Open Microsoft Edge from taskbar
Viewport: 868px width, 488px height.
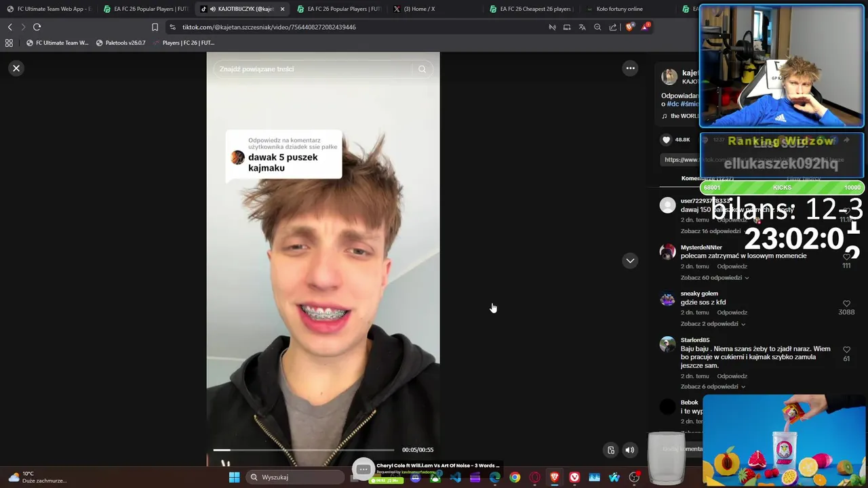(495, 477)
